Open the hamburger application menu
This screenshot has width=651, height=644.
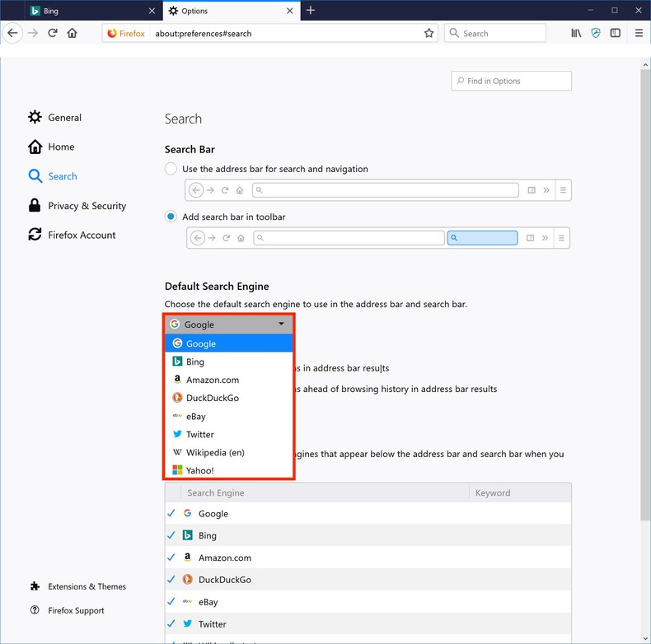tap(639, 34)
